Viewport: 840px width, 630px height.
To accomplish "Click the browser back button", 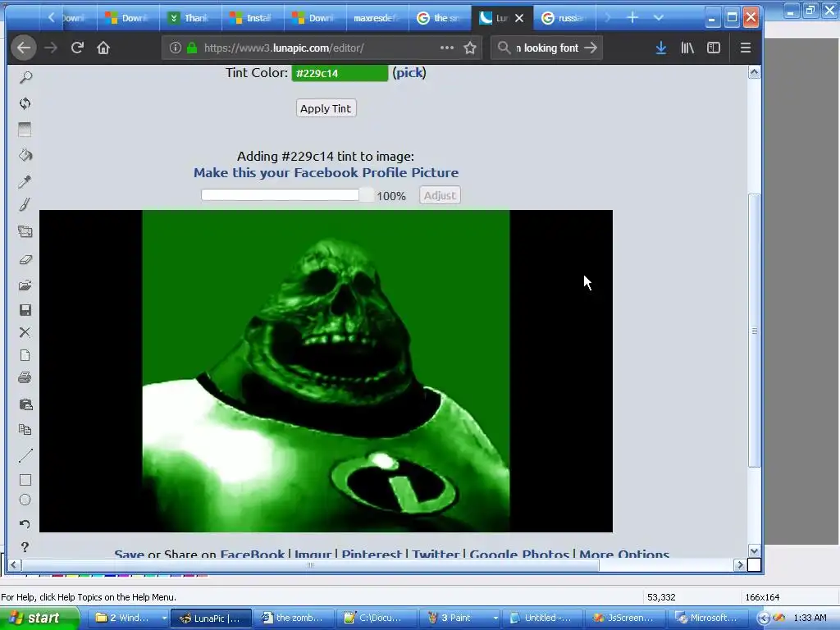I will click(24, 48).
